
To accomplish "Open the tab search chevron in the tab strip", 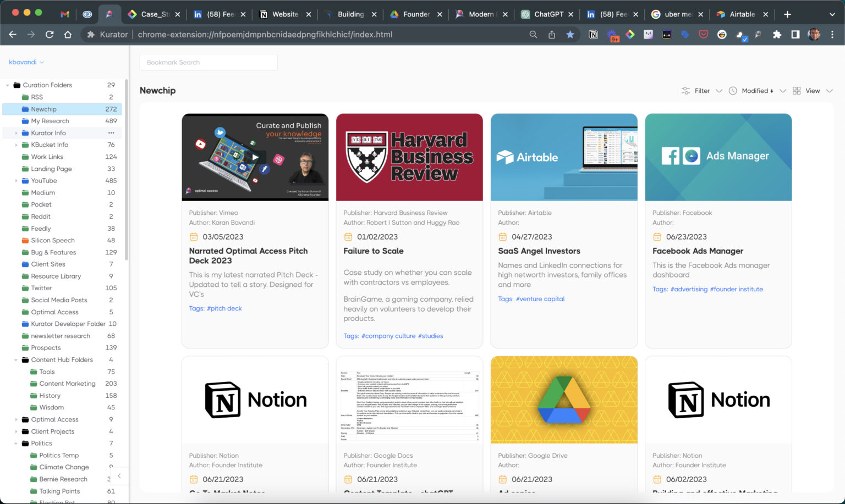I will click(x=832, y=14).
